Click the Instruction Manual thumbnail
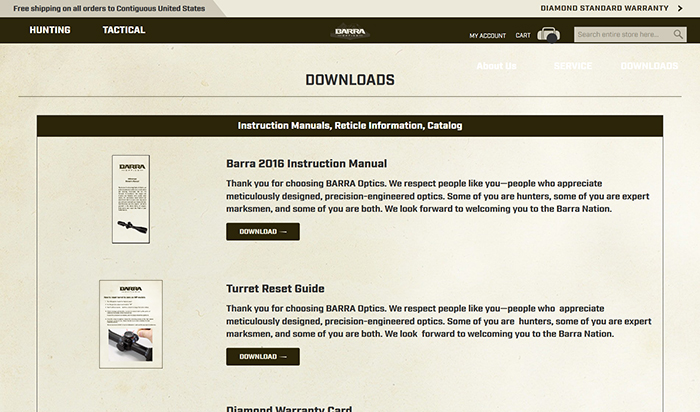The image size is (700, 412). [131, 199]
